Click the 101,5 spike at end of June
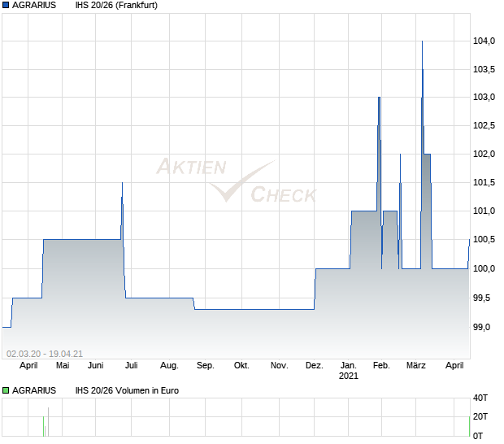The height and width of the screenshot is (444, 504). coord(122,183)
